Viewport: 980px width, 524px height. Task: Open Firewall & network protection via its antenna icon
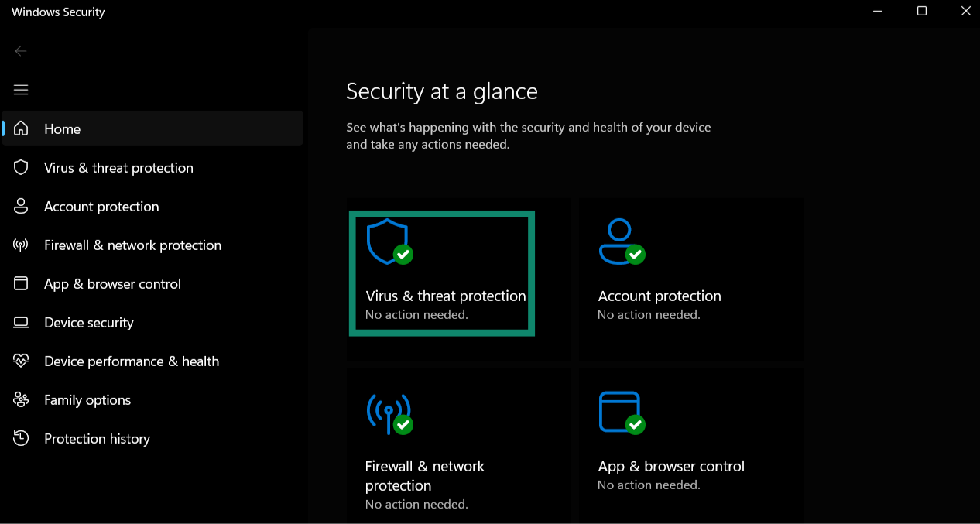pos(389,413)
